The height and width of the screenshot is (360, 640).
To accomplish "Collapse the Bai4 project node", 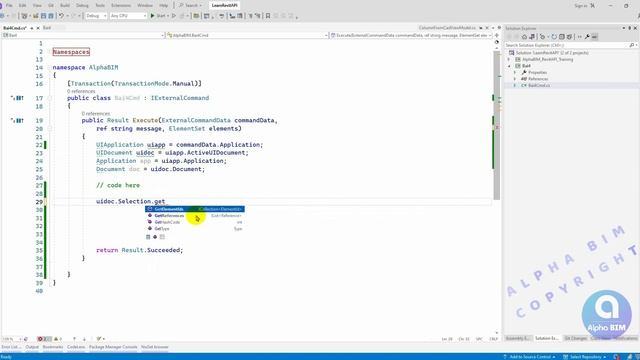I will tap(509, 66).
